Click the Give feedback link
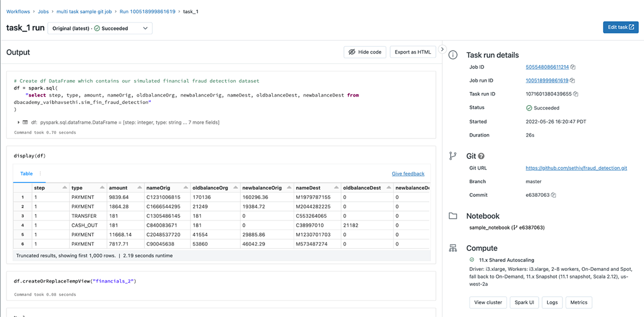This screenshot has width=644, height=317. pos(408,174)
